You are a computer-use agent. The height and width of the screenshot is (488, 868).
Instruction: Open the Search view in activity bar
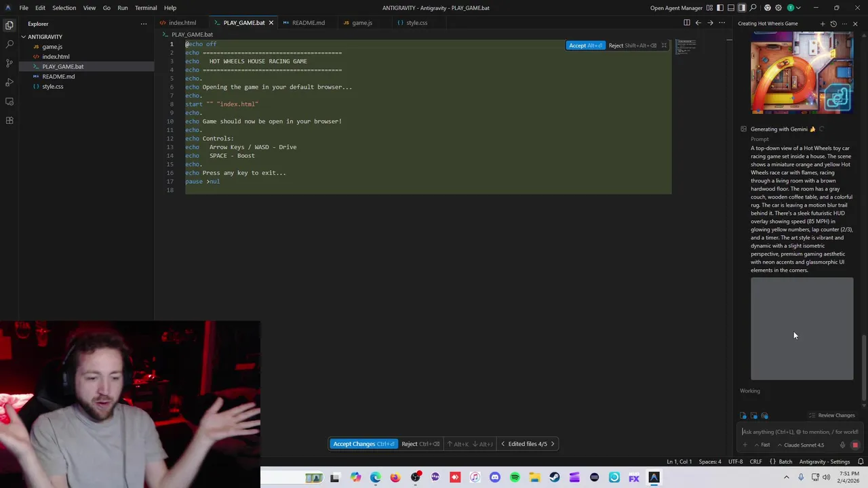pos(9,44)
